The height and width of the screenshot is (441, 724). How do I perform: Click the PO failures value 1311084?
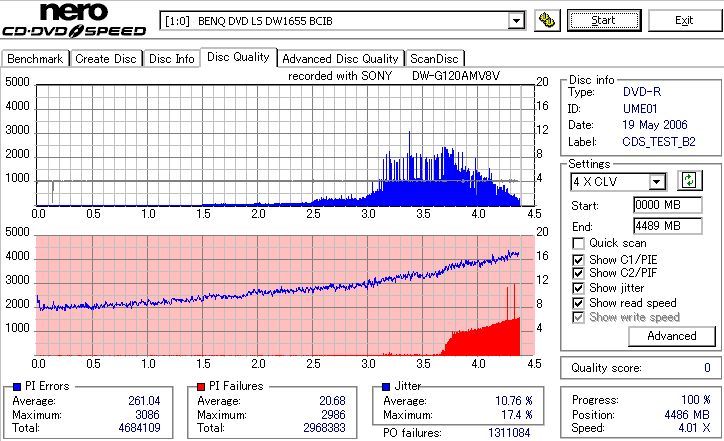click(x=509, y=433)
